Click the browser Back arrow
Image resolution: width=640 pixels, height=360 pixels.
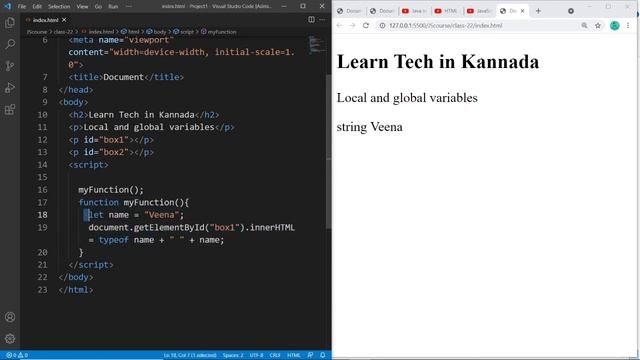[340, 25]
